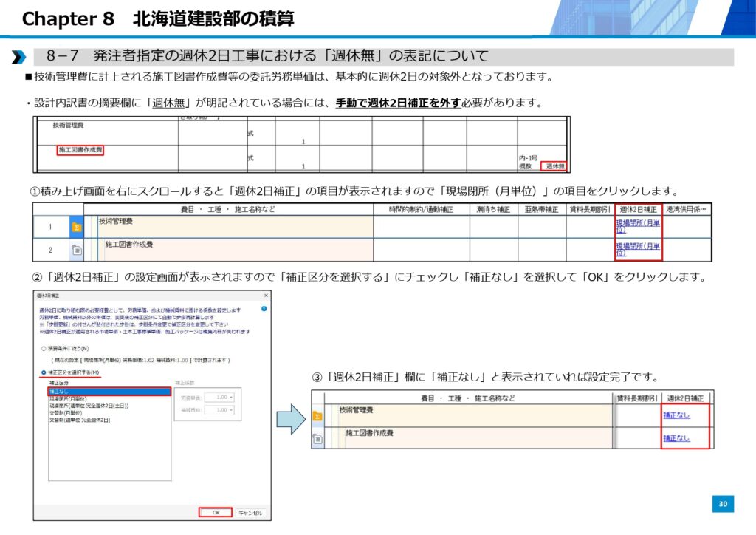Click document icon beside 施工図書作成費 in result table

[318, 438]
